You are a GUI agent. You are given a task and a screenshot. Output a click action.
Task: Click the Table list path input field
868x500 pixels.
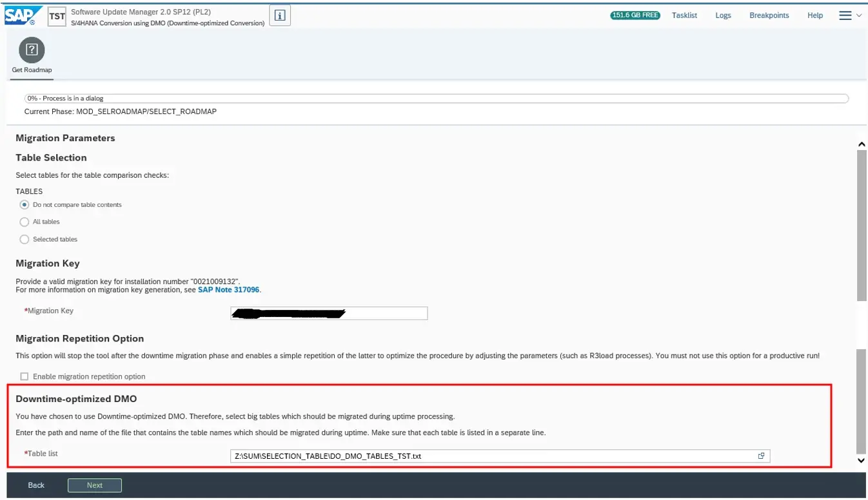click(500, 456)
